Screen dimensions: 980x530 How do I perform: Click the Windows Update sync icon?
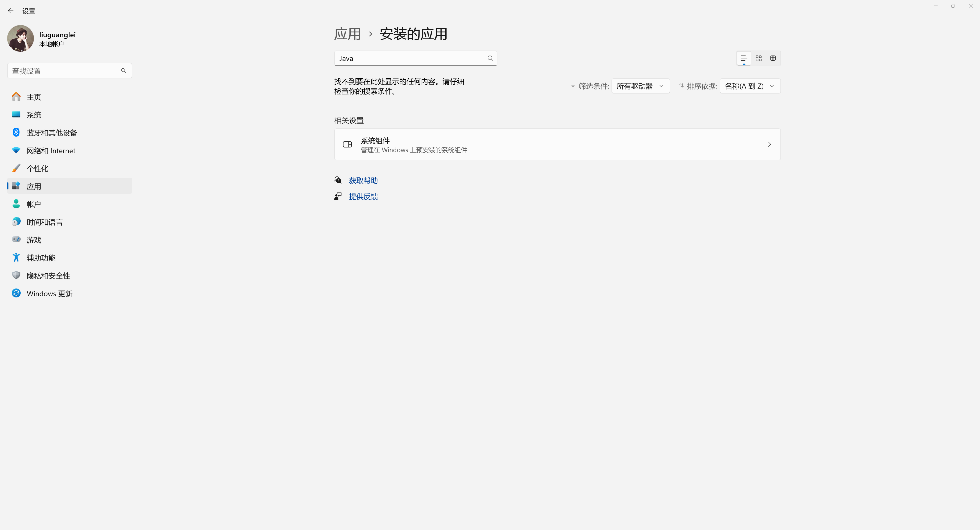[x=16, y=293]
